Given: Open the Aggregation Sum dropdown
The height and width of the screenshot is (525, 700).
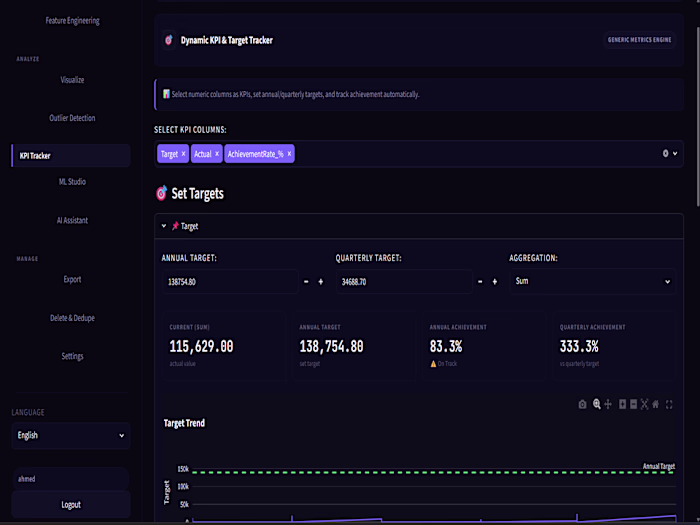Looking at the screenshot, I should 592,281.
